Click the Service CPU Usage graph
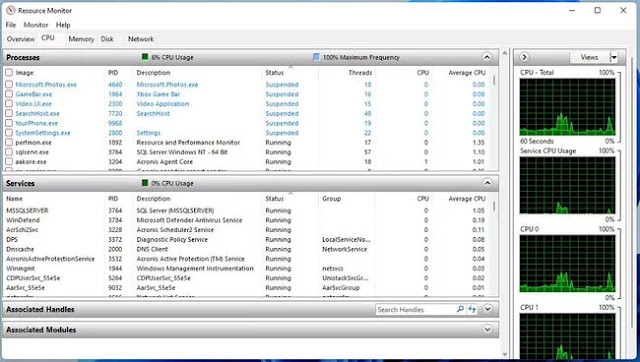Screen dimensions: 640x362 click(x=567, y=185)
